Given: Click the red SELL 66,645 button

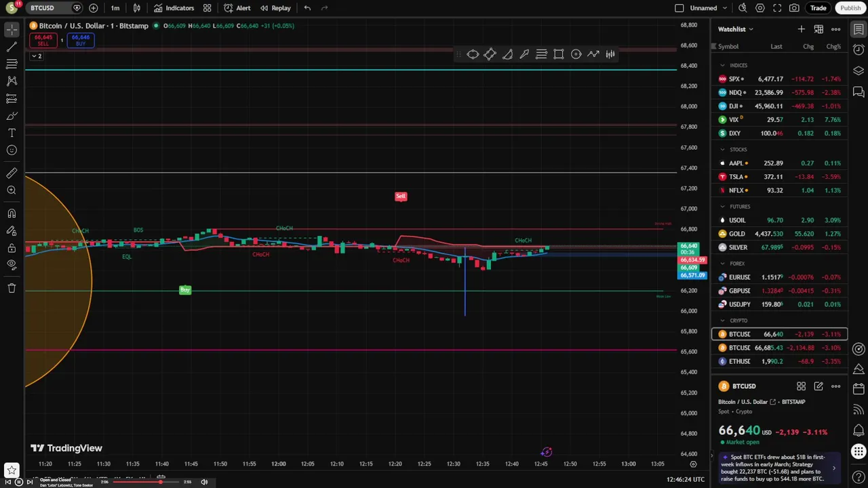Looking at the screenshot, I should tap(43, 41).
